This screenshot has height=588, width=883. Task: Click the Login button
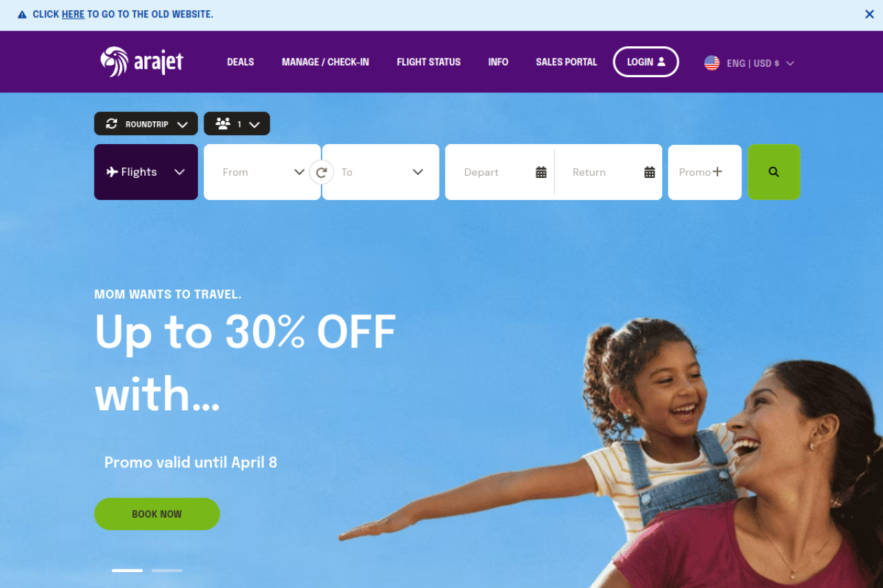coord(646,62)
